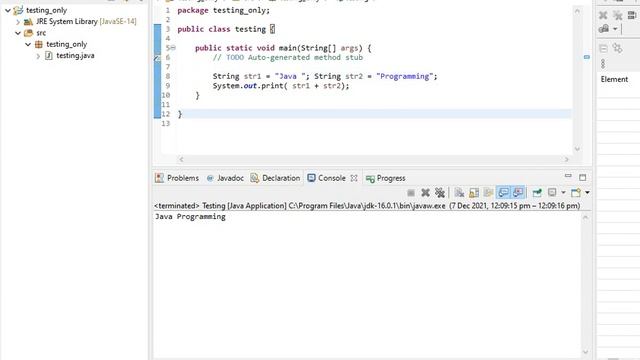The image size is (640, 360).
Task: Open the right panel view menu dots
Action: [603, 64]
